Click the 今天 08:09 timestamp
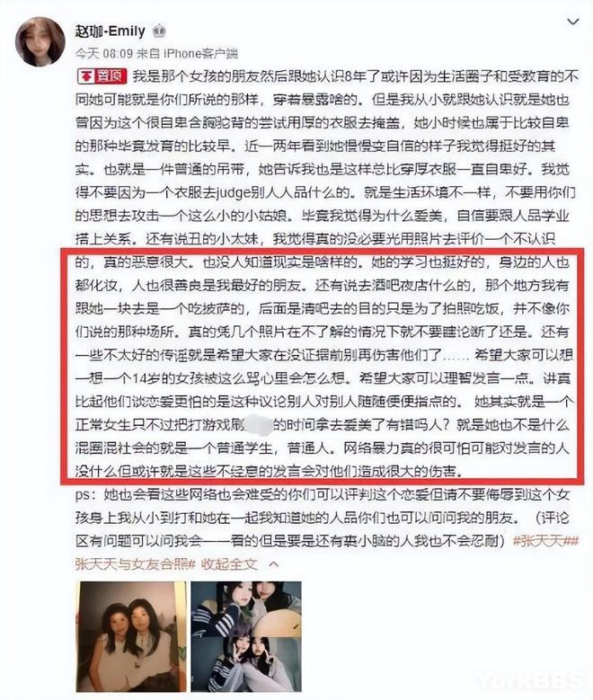Viewport: 593px width, 700px height. 104,54
